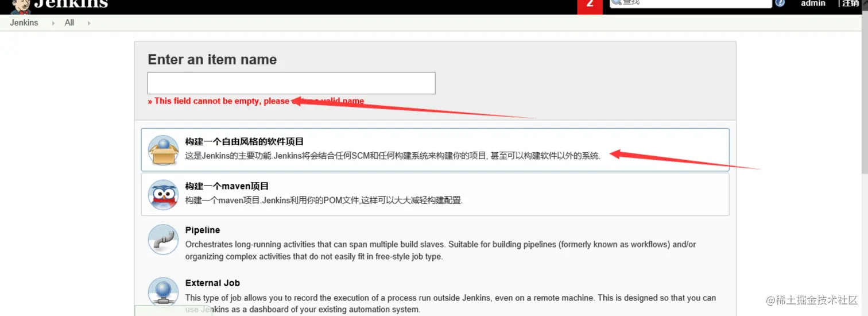Open the search help icon
The height and width of the screenshot is (316, 868).
[780, 3]
